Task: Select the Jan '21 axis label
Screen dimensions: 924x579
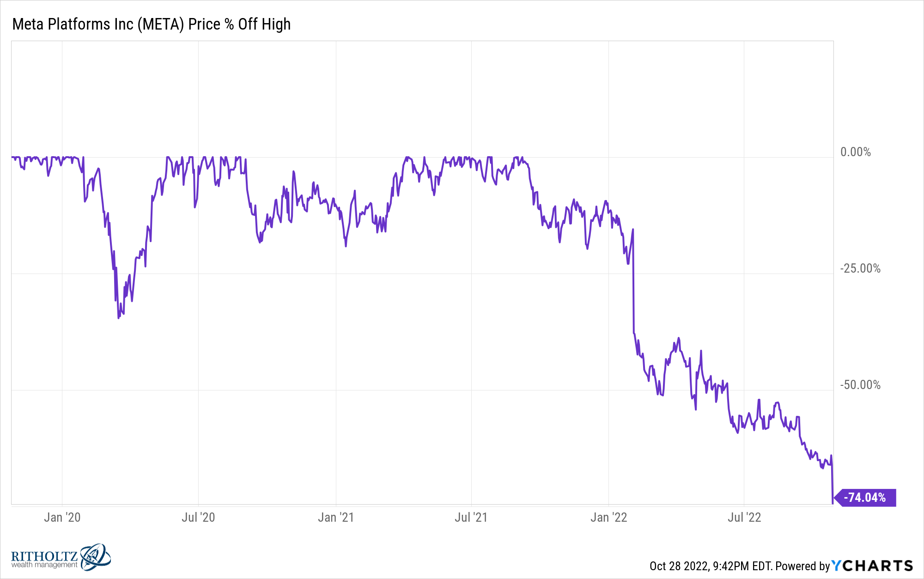Action: coord(336,517)
